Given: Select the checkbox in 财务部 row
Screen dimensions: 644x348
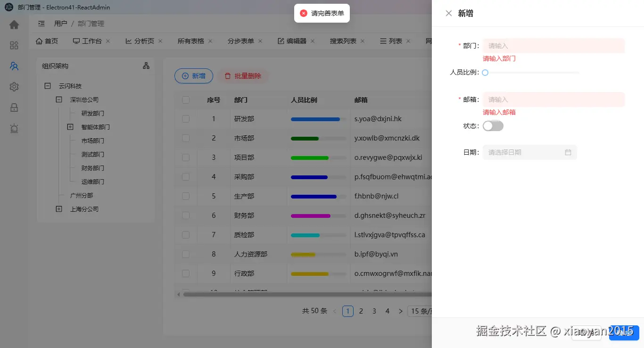Looking at the screenshot, I should click(x=186, y=215).
